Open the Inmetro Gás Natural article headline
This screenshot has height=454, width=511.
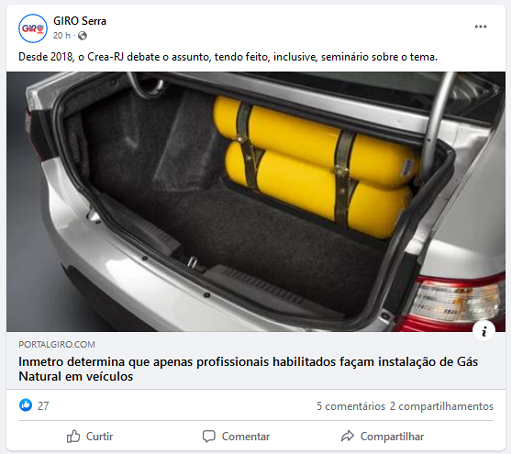pos(248,369)
